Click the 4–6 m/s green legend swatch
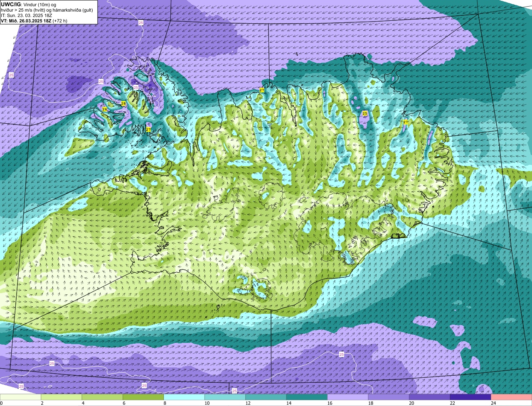 point(103,397)
